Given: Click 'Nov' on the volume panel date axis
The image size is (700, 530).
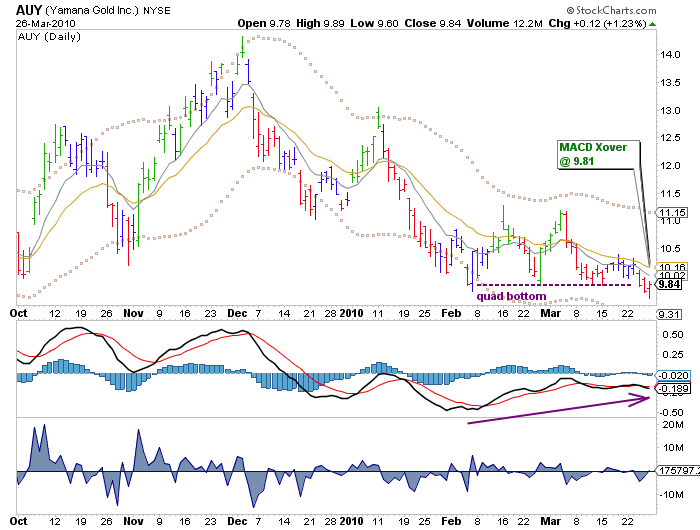Looking at the screenshot, I should click(x=133, y=521).
